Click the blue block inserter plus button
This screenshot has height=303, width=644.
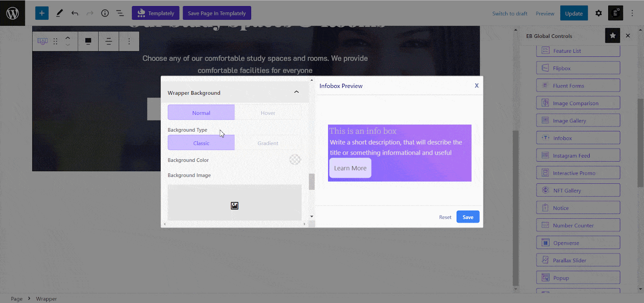point(42,13)
